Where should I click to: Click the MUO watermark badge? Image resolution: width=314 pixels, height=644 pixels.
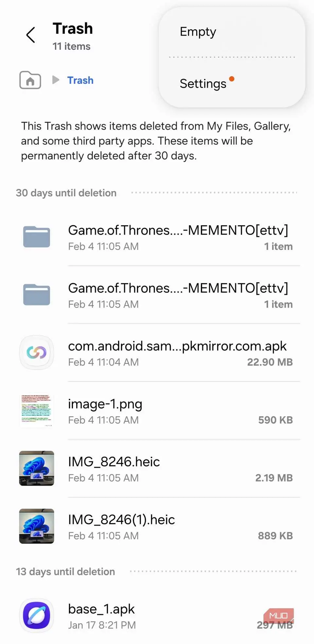279,616
